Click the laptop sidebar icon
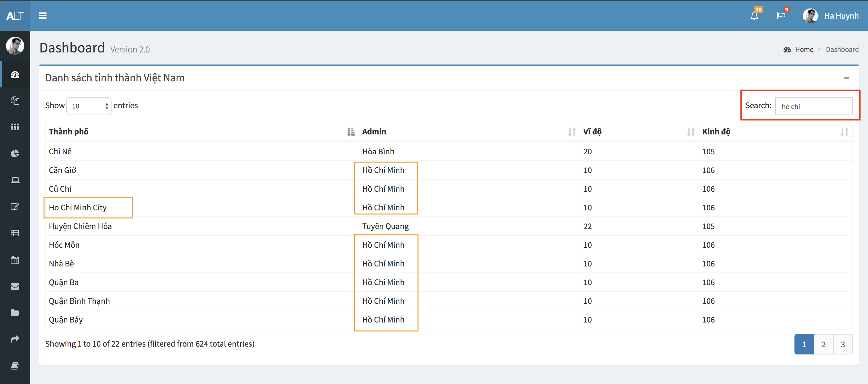This screenshot has height=384, width=868. (15, 180)
